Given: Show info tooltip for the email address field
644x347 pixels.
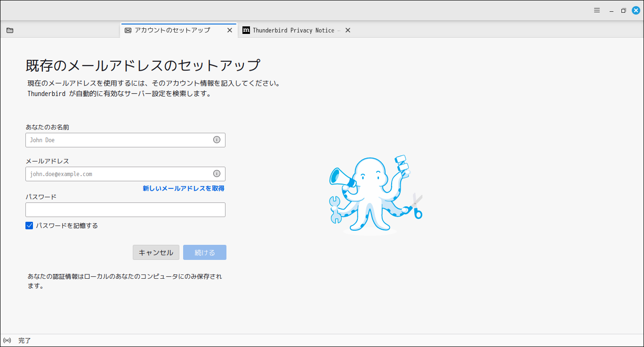Looking at the screenshot, I should point(217,174).
